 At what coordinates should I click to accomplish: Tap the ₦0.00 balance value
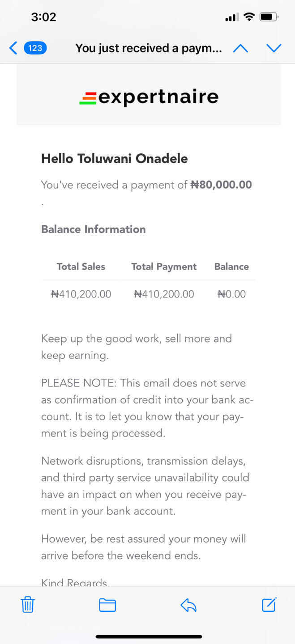(x=231, y=294)
